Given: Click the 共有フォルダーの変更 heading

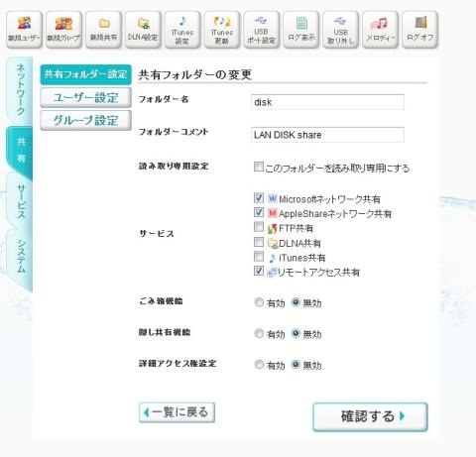Looking at the screenshot, I should tap(195, 74).
